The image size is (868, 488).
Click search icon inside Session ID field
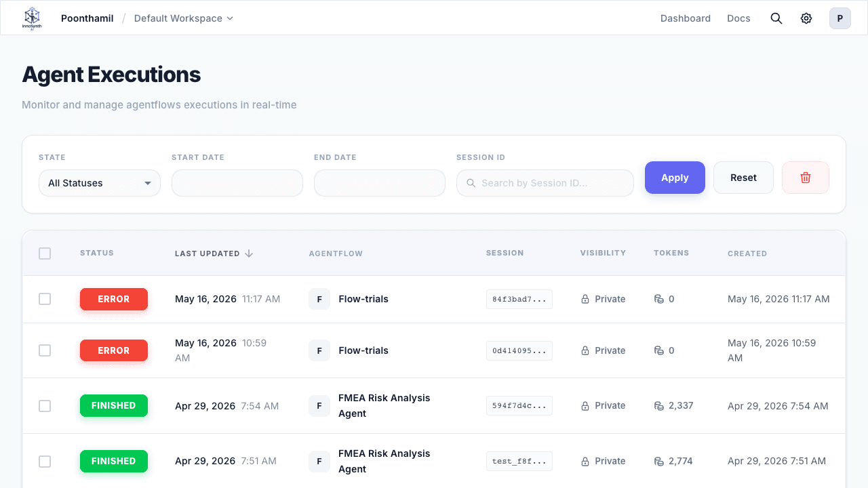point(471,183)
